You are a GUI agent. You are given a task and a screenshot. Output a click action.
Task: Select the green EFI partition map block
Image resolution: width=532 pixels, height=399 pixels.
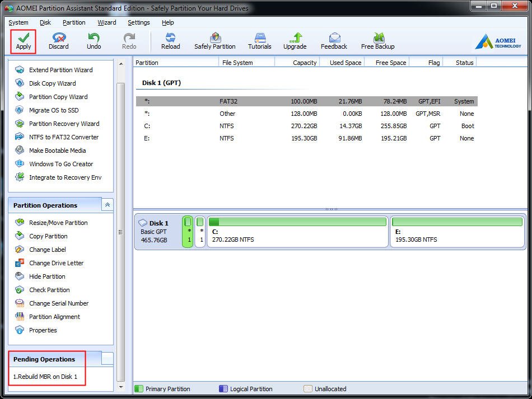click(x=188, y=232)
